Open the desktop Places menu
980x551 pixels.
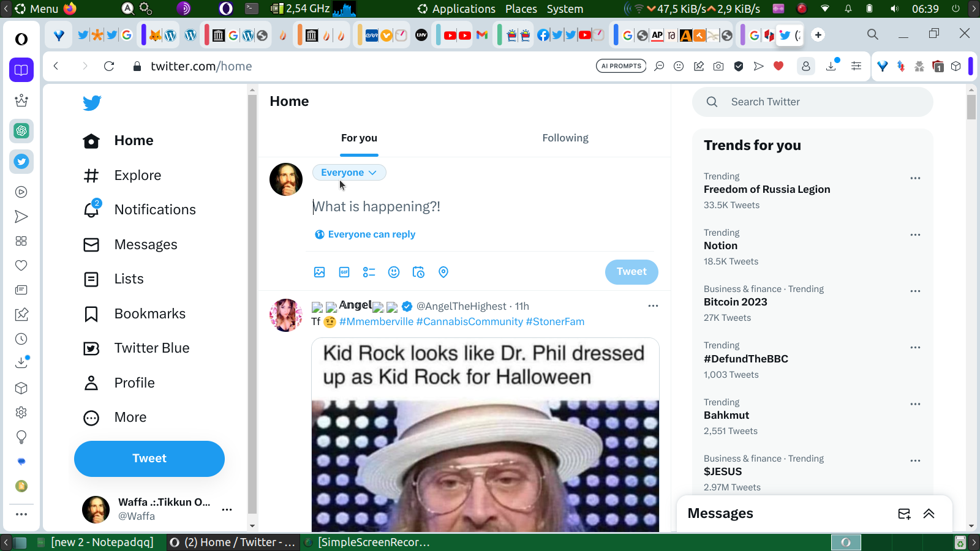(521, 9)
